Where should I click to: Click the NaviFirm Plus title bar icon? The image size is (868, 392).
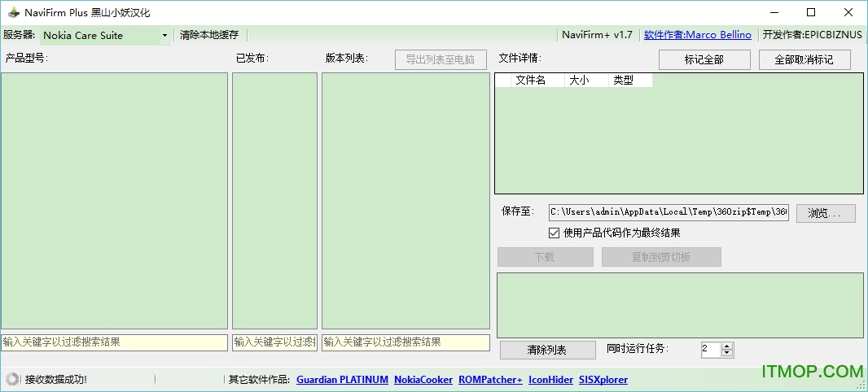point(13,12)
